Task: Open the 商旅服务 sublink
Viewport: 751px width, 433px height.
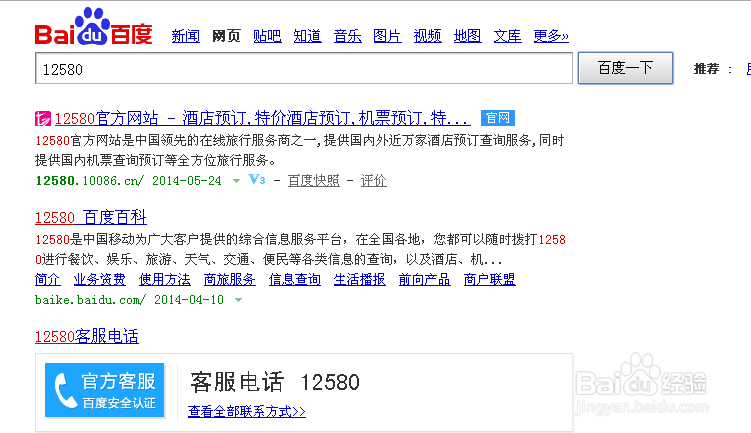Action: click(230, 279)
